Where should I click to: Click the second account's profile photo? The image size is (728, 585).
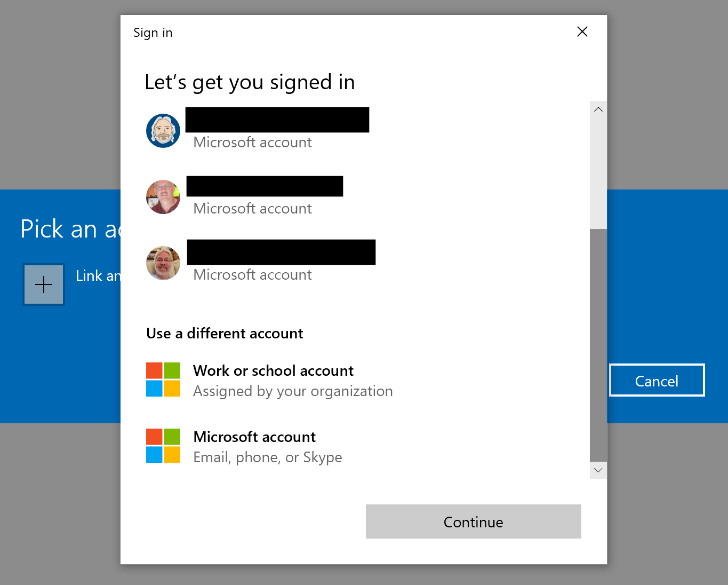(163, 197)
